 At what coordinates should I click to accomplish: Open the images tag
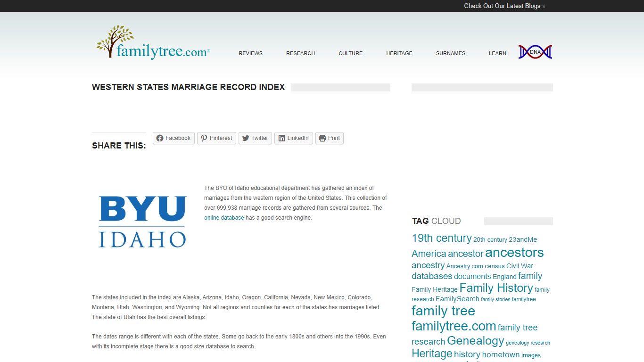531,355
